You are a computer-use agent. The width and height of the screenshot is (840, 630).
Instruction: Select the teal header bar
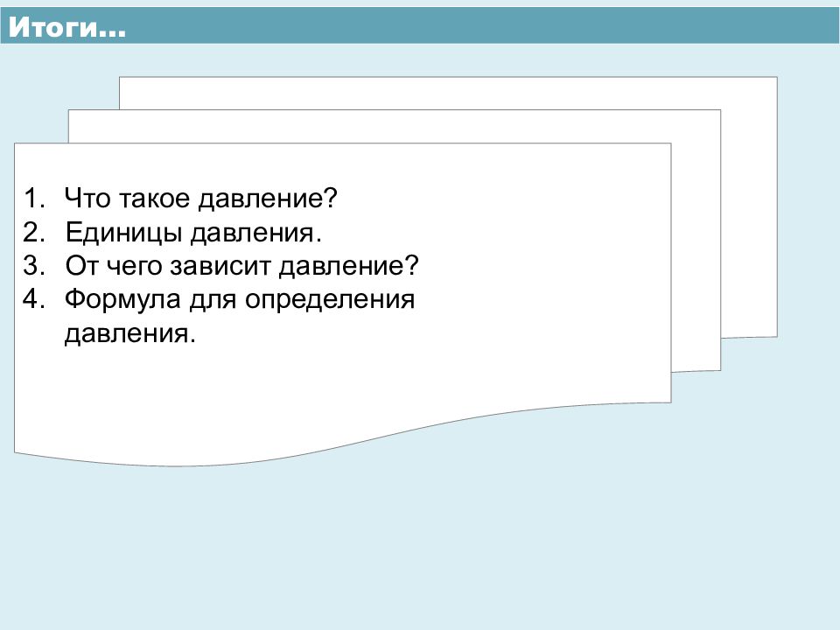click(x=481, y=26)
